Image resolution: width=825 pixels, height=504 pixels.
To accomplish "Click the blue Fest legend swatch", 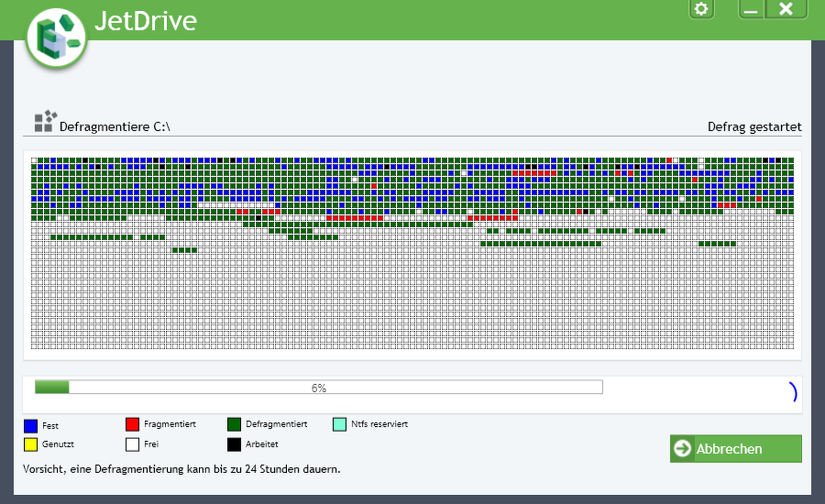I will [31, 426].
